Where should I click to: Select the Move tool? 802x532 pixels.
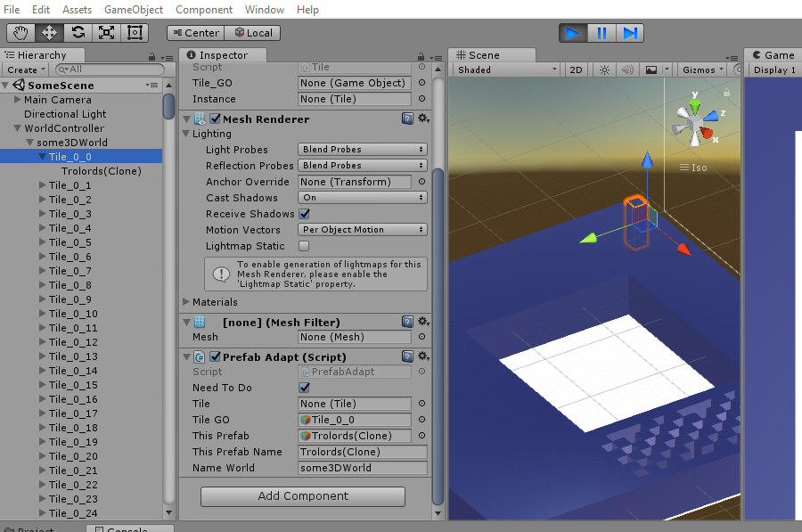pyautogui.click(x=49, y=33)
